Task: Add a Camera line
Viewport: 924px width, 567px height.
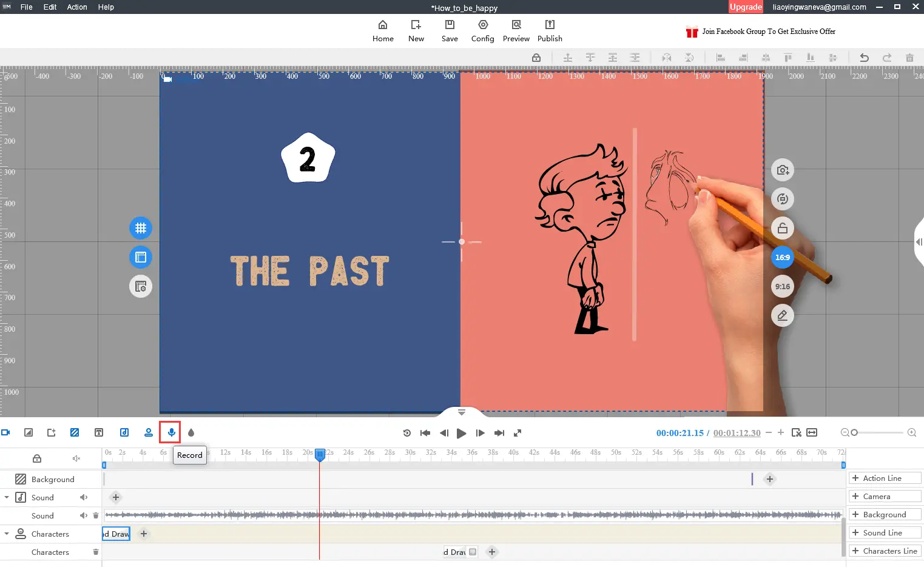Action: coord(884,497)
